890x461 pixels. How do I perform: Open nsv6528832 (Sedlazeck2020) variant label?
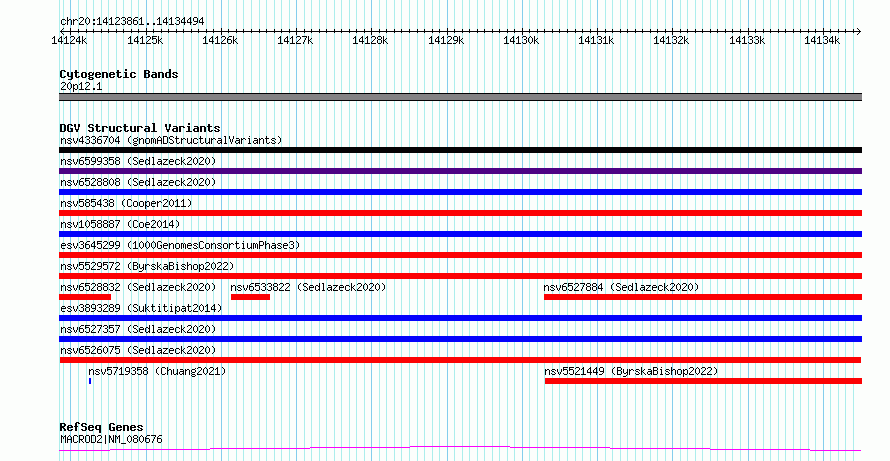point(138,287)
